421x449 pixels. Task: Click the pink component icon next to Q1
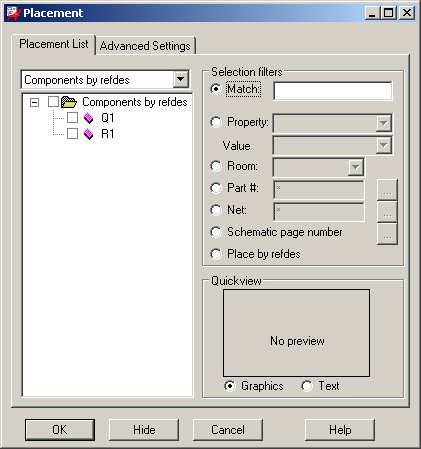[x=89, y=118]
